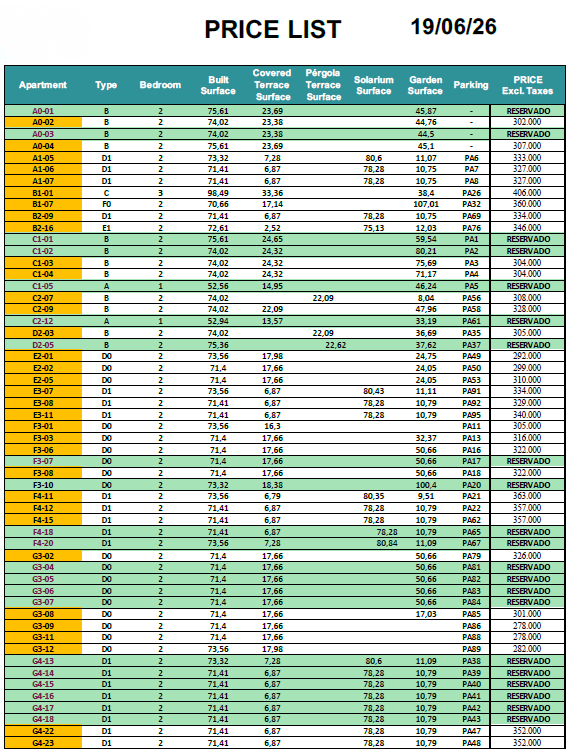Select apartment cell F3-10

tap(43, 485)
